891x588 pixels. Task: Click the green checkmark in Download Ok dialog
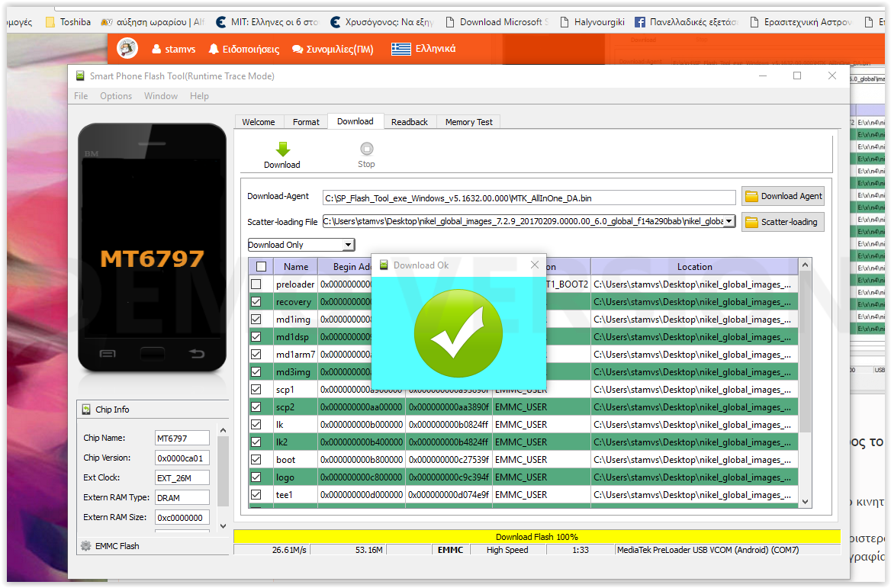pos(458,332)
